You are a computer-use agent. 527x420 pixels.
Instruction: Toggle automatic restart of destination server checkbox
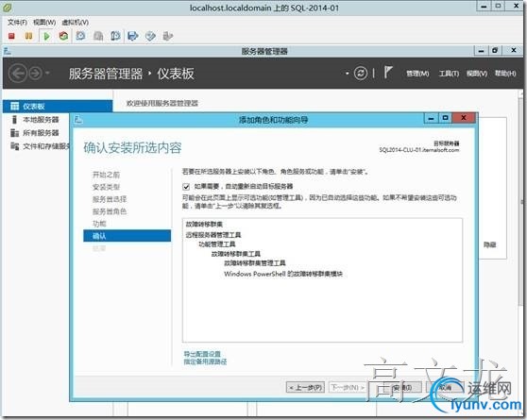[186, 187]
